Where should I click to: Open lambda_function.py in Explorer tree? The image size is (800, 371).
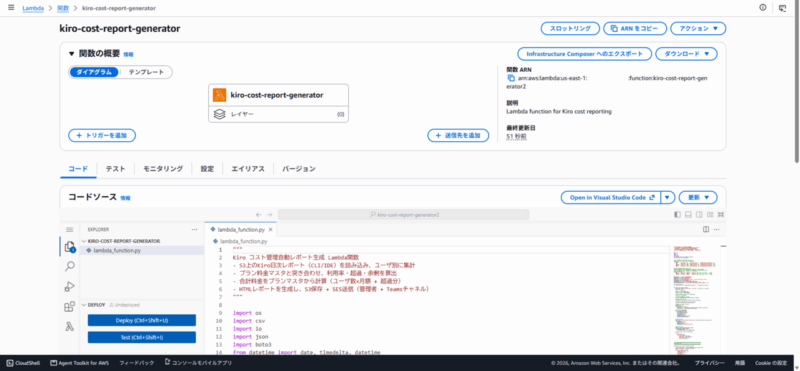pos(142,250)
